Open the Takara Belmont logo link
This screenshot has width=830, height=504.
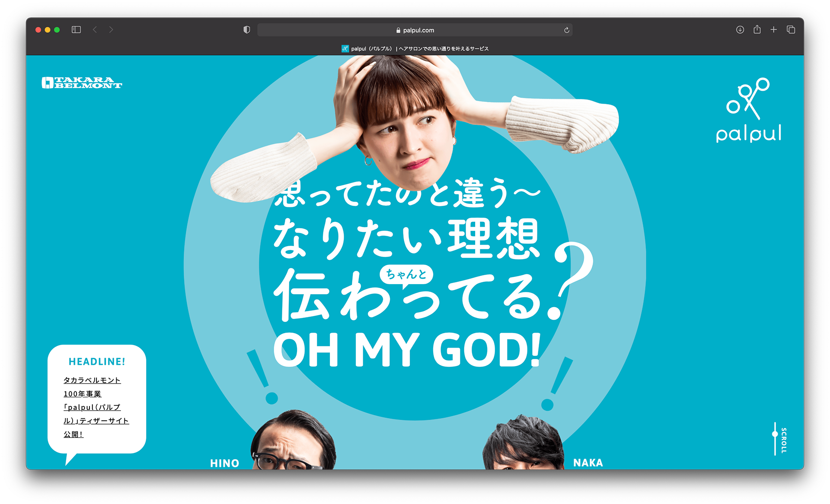(x=82, y=82)
